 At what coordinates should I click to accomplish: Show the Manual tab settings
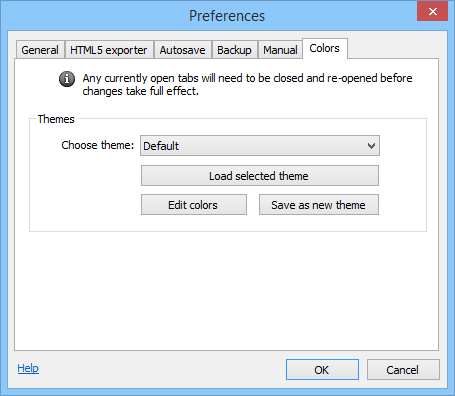point(280,50)
